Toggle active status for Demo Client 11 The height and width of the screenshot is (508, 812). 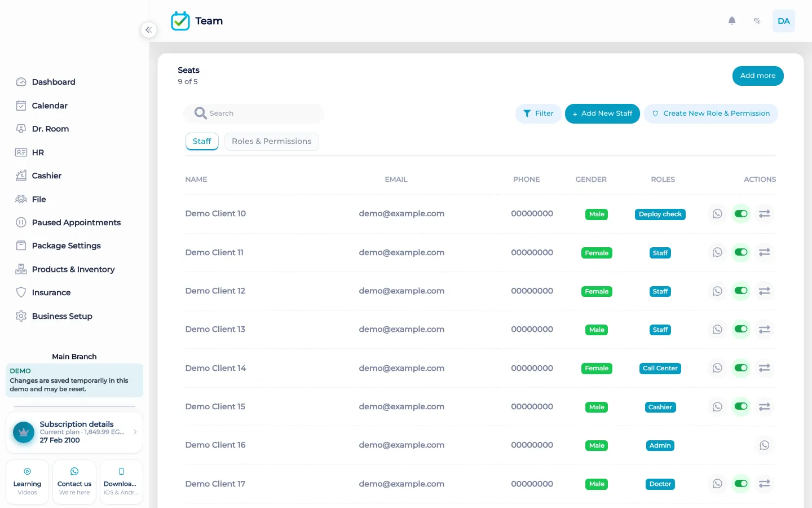pos(741,252)
